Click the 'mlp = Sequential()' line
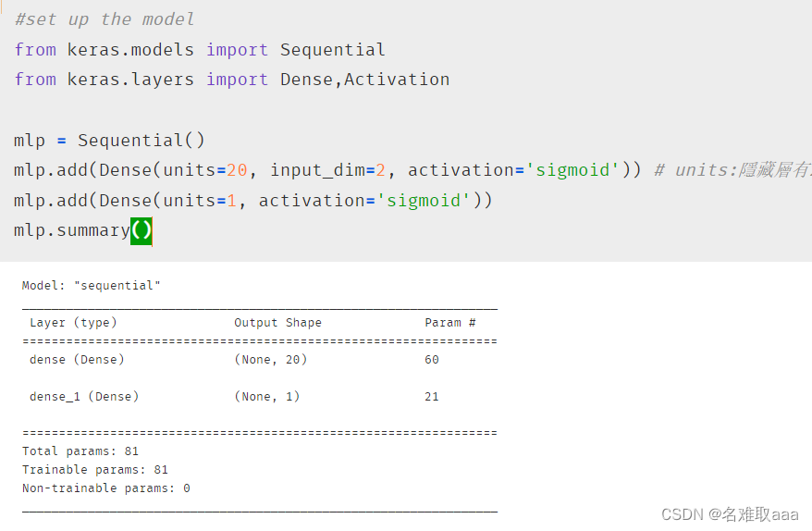812x531 pixels. pyautogui.click(x=109, y=141)
